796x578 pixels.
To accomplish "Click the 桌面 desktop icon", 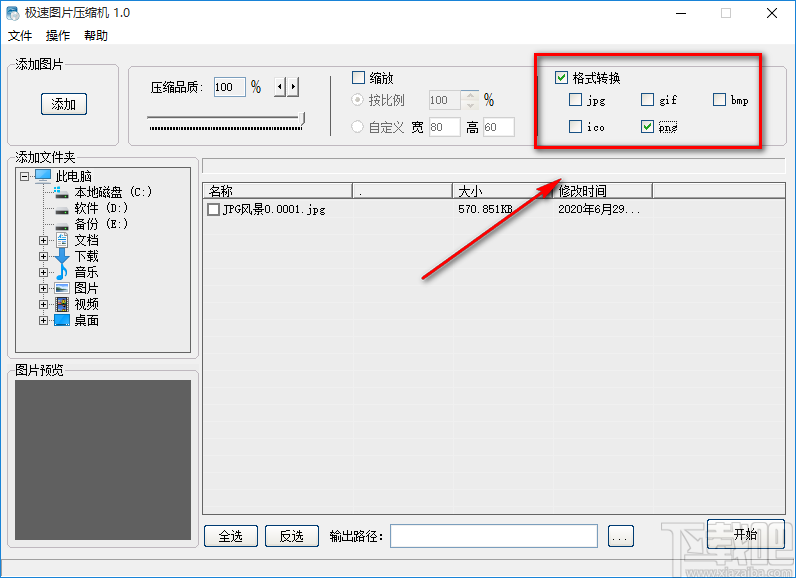I will (x=62, y=320).
